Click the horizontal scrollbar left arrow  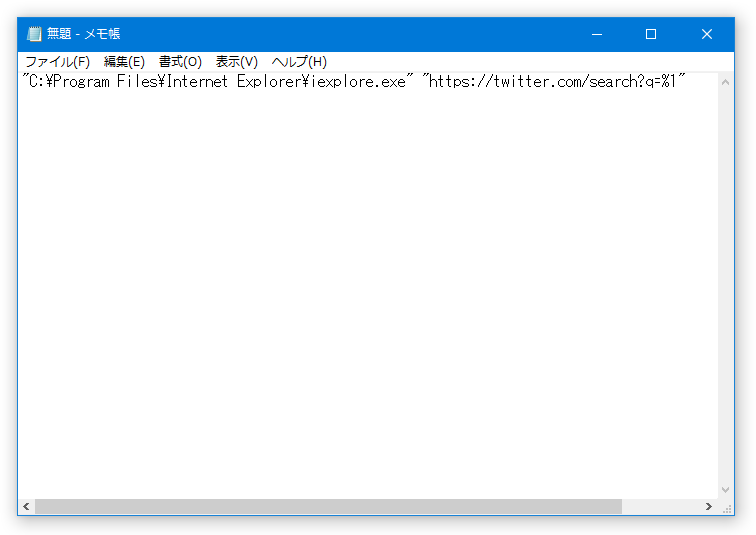click(27, 507)
